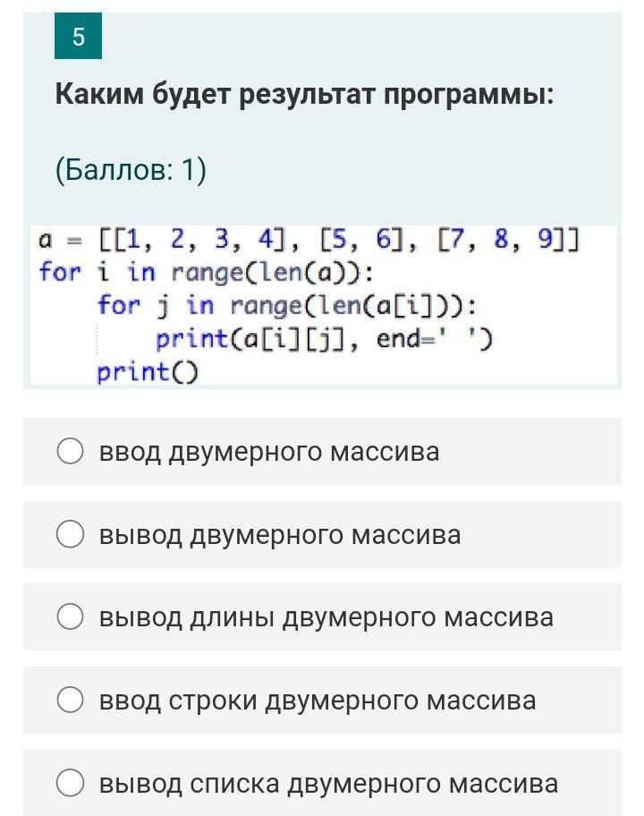Click the question title 'Каким будет результат программы'
Screen dimensions: 644x816
pos(305,94)
